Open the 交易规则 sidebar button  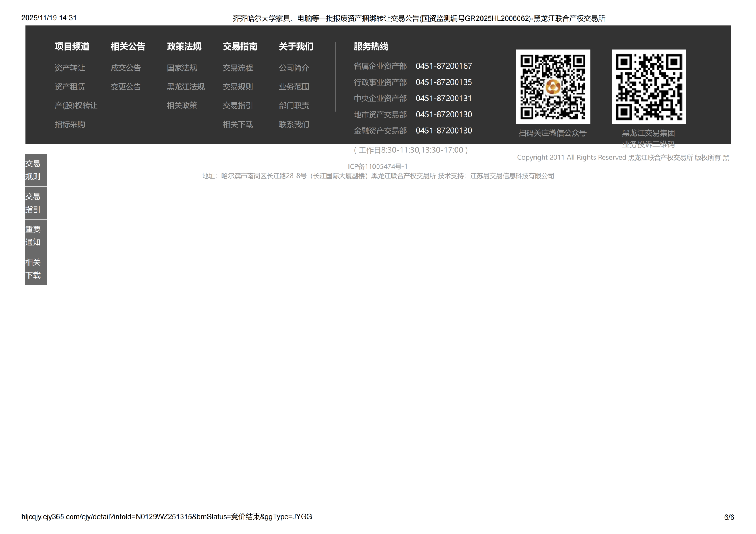coord(36,170)
